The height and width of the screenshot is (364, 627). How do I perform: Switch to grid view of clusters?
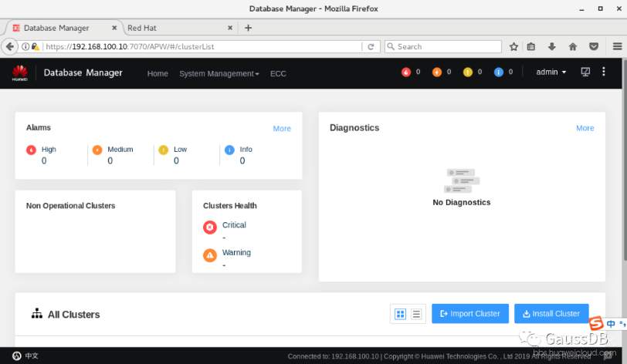(400, 314)
